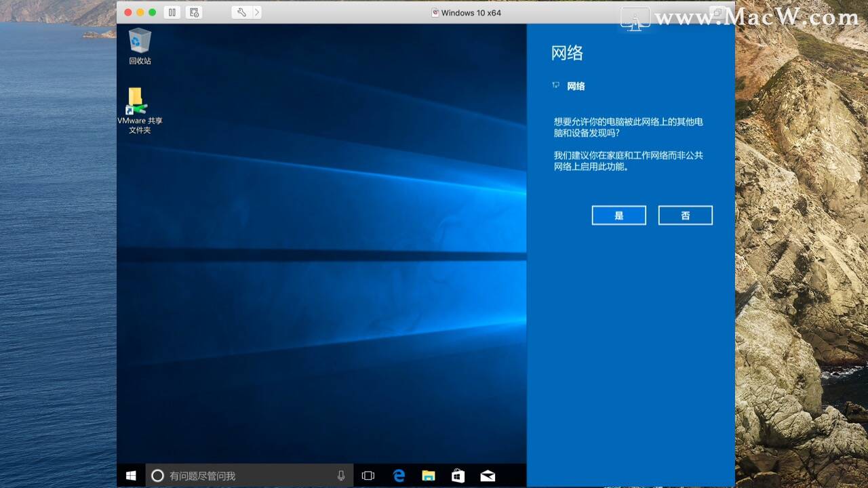The height and width of the screenshot is (488, 868).
Task: Pause the virtual machine from VMware toolbar
Action: (172, 12)
